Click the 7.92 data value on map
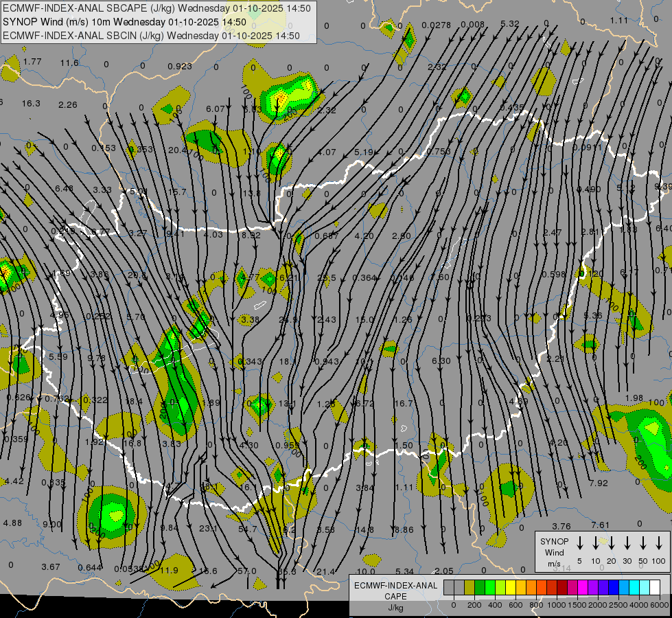 tap(599, 483)
